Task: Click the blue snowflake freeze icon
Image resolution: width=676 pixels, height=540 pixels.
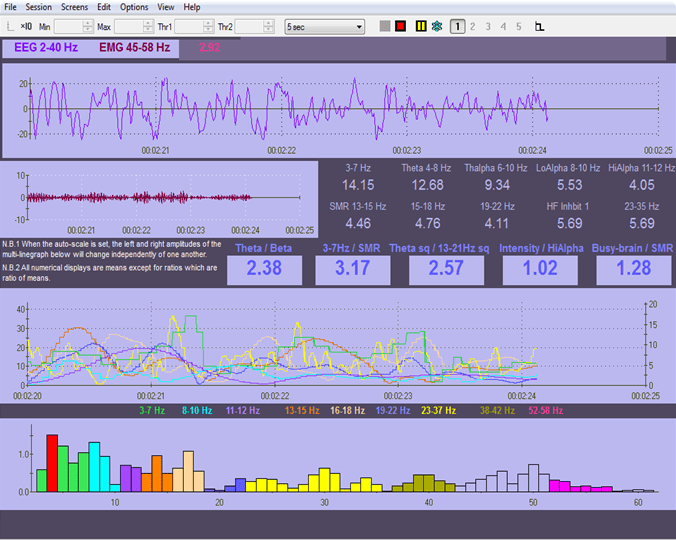Action: [436, 25]
